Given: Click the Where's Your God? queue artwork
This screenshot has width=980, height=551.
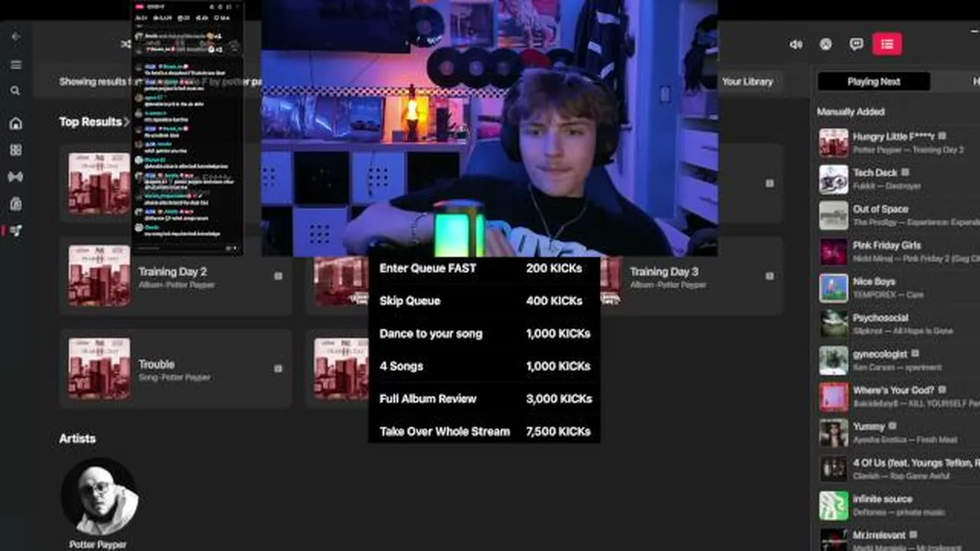Looking at the screenshot, I should (834, 396).
